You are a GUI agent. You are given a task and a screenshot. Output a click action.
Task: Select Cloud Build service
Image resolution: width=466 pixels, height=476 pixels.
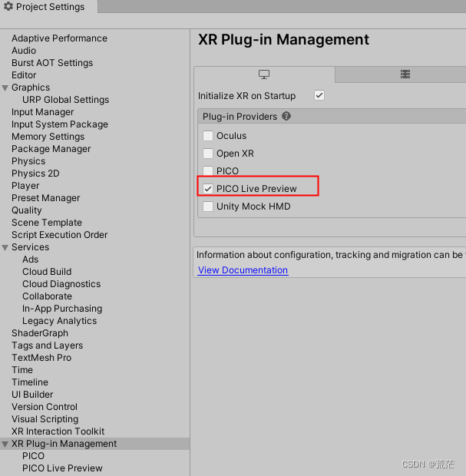coord(47,272)
